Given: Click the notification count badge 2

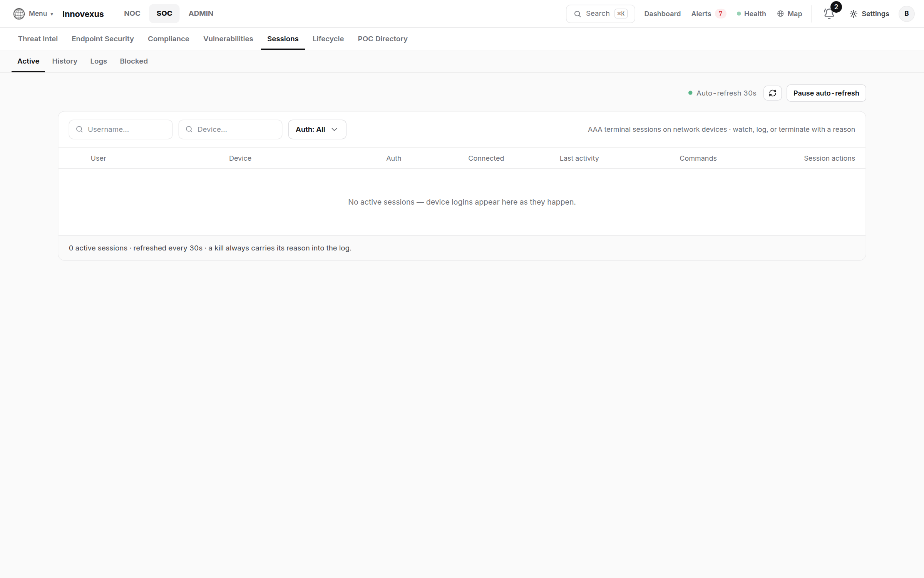Looking at the screenshot, I should (836, 7).
